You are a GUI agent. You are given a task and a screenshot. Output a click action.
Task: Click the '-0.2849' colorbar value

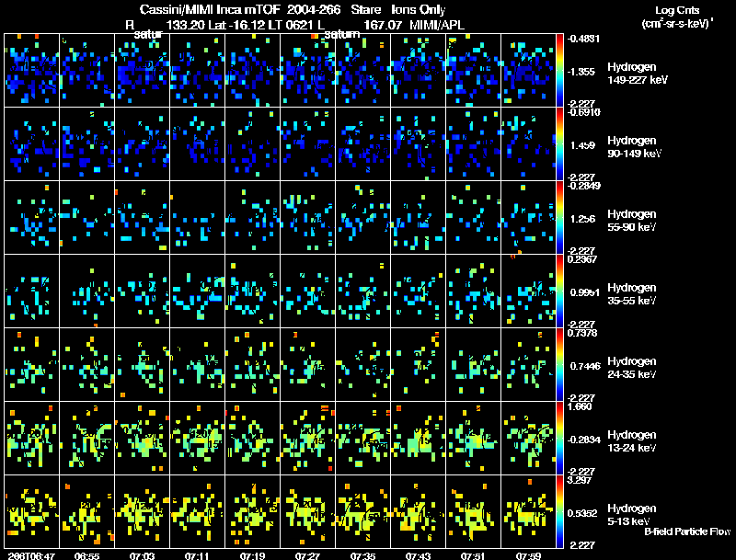click(583, 186)
